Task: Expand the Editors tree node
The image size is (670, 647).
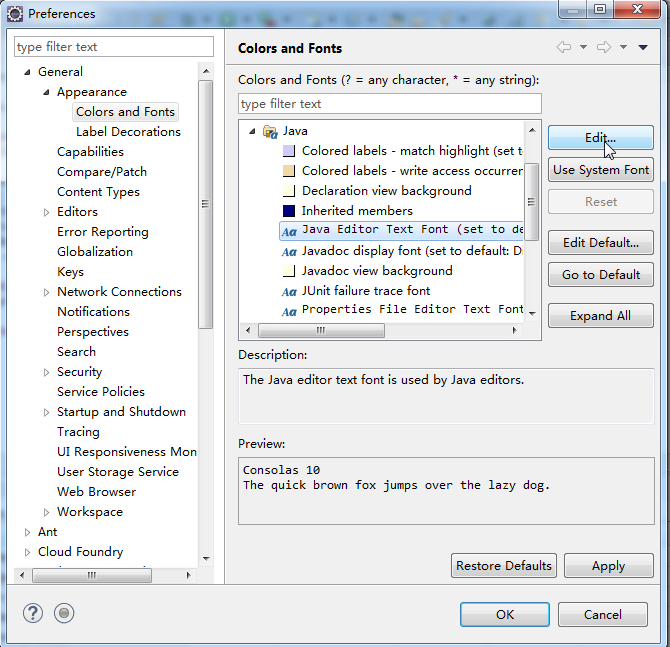Action: [x=46, y=212]
